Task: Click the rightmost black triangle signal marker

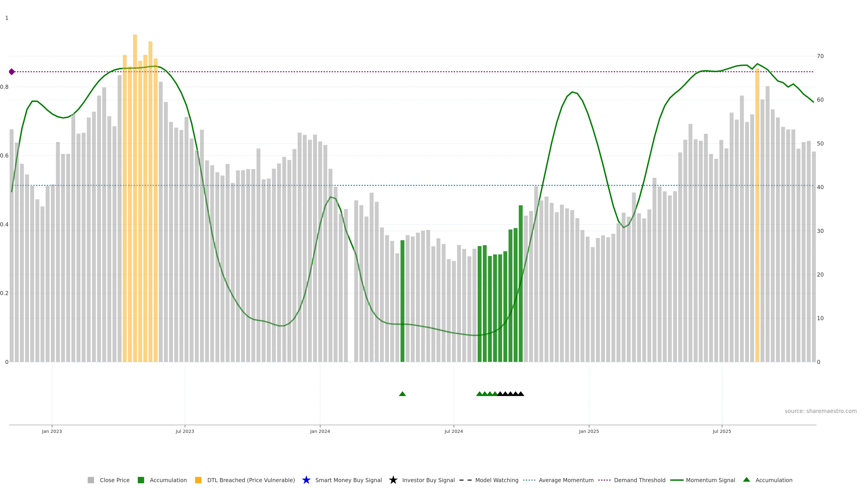Action: [x=521, y=394]
